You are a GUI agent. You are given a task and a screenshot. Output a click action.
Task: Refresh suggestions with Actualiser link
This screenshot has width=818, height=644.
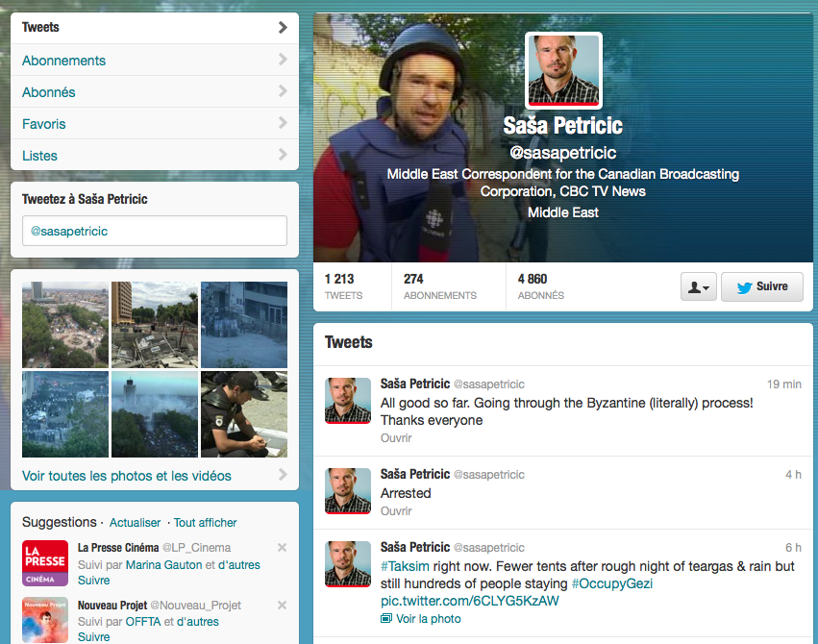point(135,523)
